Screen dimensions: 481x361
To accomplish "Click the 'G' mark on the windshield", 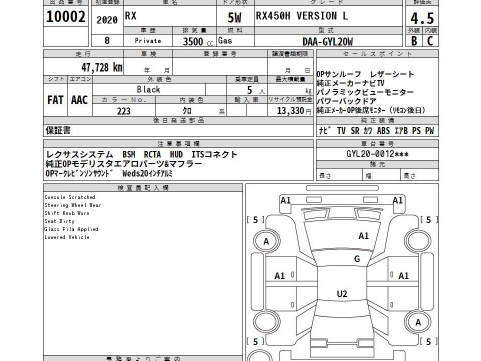I will tap(357, 259).
